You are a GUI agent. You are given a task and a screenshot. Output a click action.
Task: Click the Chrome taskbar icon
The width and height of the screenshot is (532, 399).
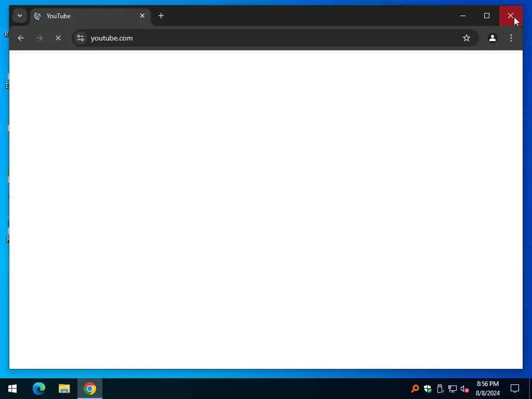point(90,389)
